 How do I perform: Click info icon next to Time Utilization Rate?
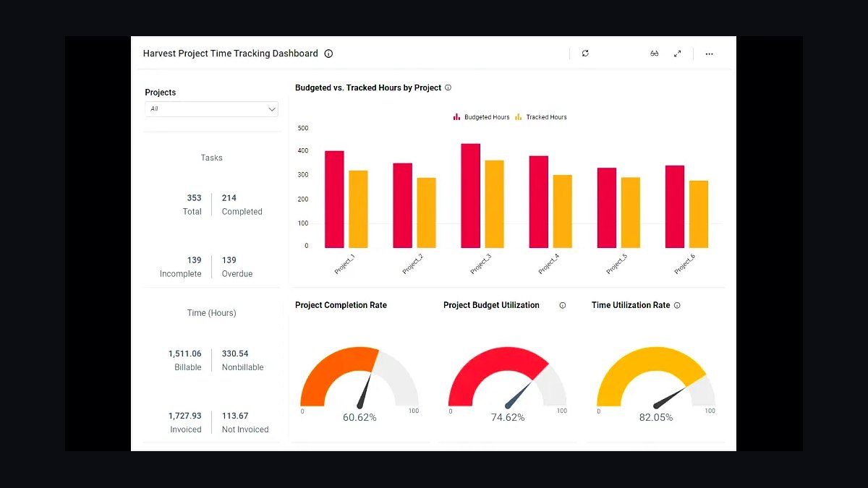[677, 305]
